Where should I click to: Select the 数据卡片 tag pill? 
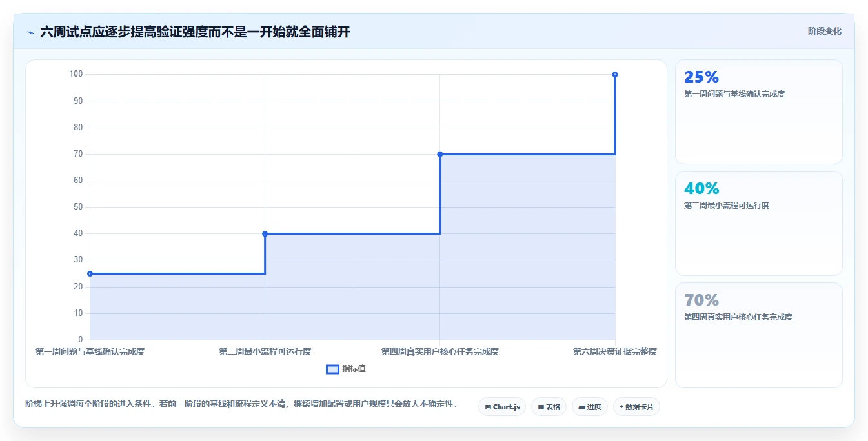coord(636,407)
